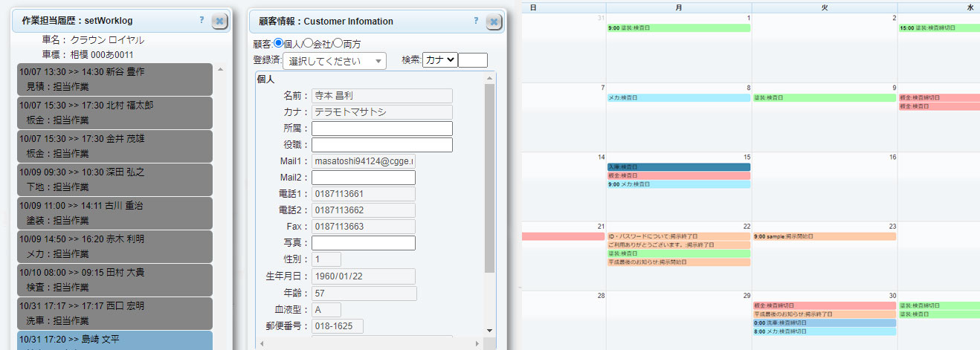This screenshot has height=350, width=980.
Task: Click the search text box beside カナ
Action: (x=473, y=60)
